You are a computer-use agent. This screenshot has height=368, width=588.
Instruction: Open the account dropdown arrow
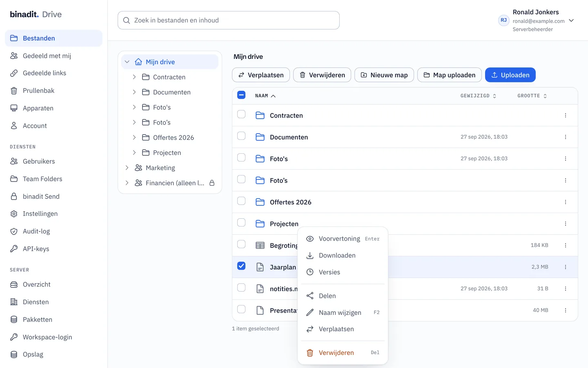tap(571, 20)
